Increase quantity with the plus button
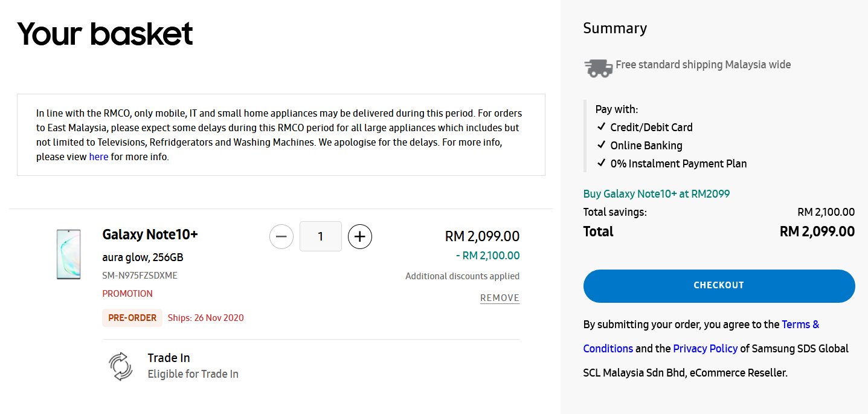The height and width of the screenshot is (414, 868). [x=360, y=236]
